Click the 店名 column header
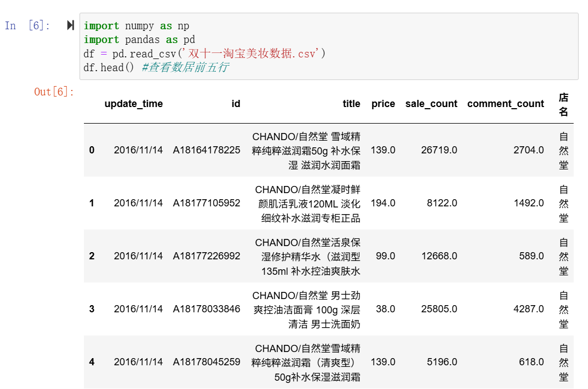Screen dimensions: 588x389 pos(563,104)
